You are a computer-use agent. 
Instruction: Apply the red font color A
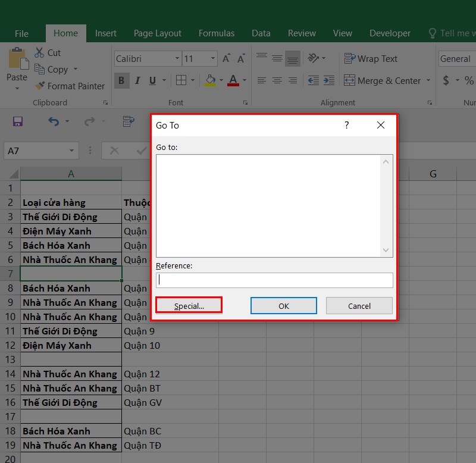(233, 80)
